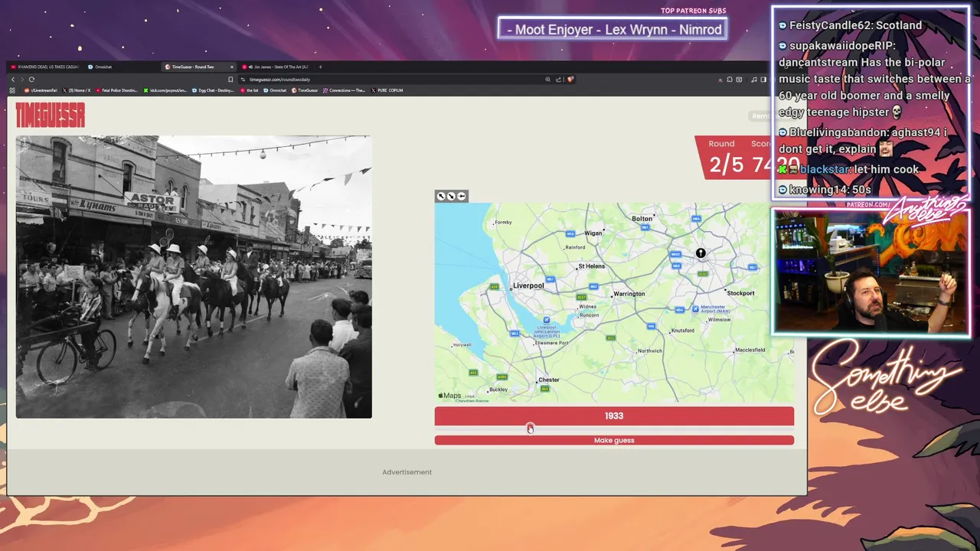The width and height of the screenshot is (980, 551).
Task: Switch to the Khamenei Dead YouTube tab
Action: [x=46, y=67]
